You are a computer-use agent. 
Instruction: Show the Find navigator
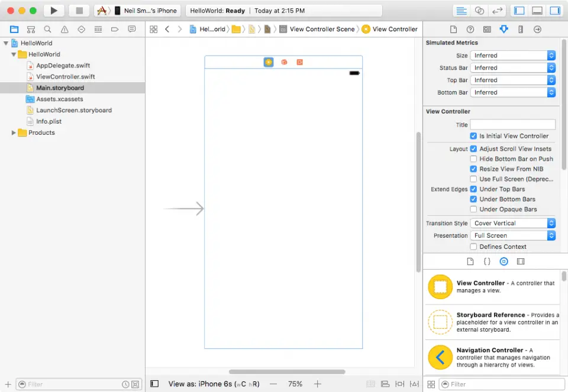coord(47,29)
